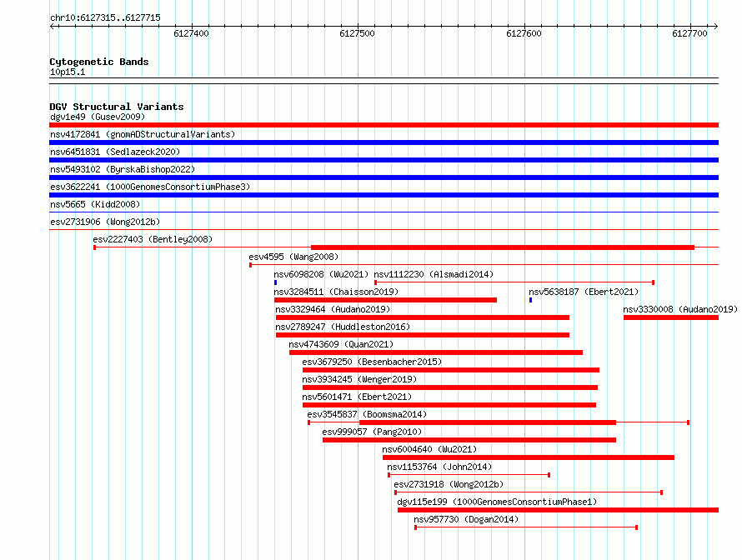Click the Cytogenetic Bands track title
The height and width of the screenshot is (560, 742).
tap(99, 62)
